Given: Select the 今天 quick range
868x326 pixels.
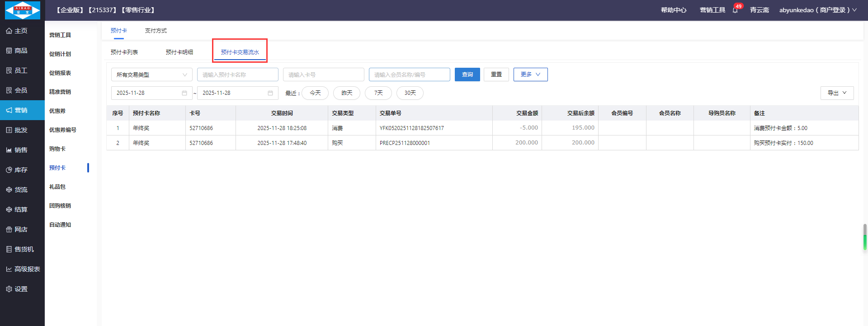Looking at the screenshot, I should (x=315, y=93).
